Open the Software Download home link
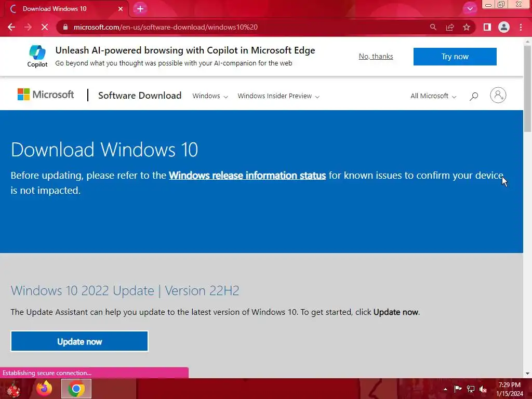The image size is (532, 399). coord(140,96)
